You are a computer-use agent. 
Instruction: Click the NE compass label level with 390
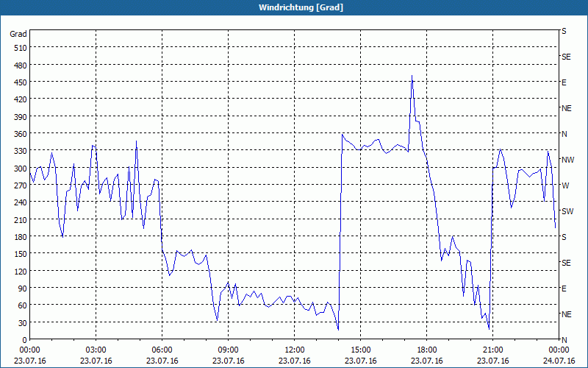click(x=566, y=108)
